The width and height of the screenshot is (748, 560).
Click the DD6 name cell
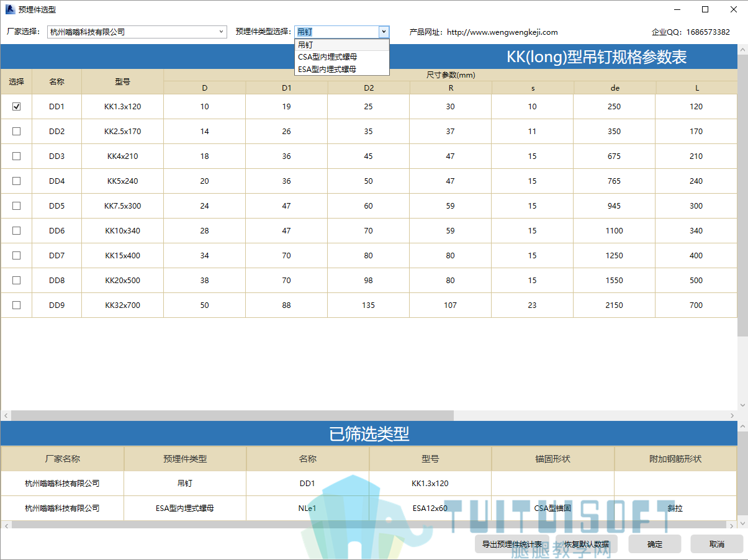pos(57,230)
